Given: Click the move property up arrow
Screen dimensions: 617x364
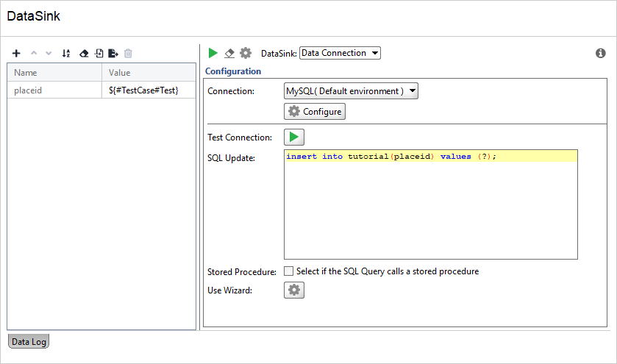Looking at the screenshot, I should click(34, 53).
